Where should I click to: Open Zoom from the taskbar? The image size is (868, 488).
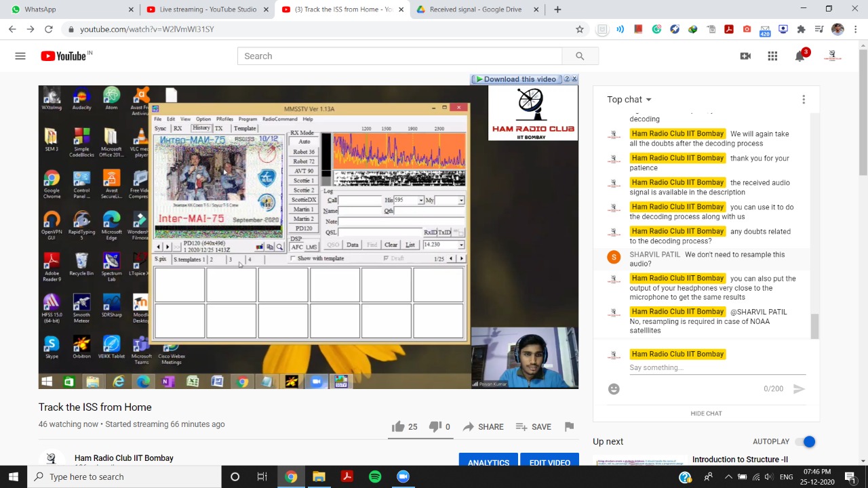pyautogui.click(x=403, y=476)
